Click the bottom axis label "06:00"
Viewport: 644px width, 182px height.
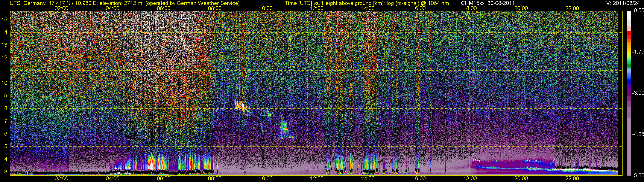pyautogui.click(x=164, y=179)
